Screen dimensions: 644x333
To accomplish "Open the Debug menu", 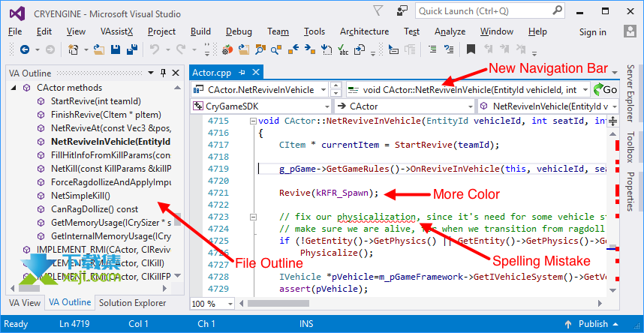I will (239, 31).
